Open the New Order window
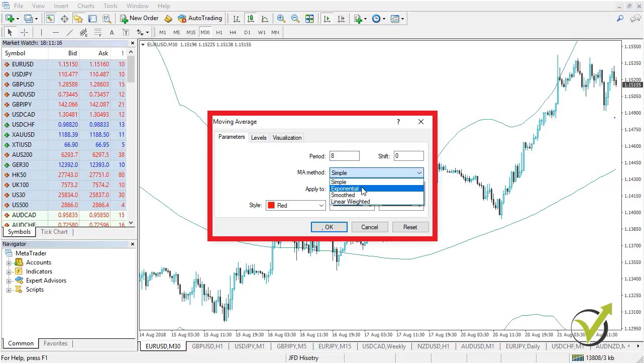The image size is (644, 363). [x=139, y=18]
